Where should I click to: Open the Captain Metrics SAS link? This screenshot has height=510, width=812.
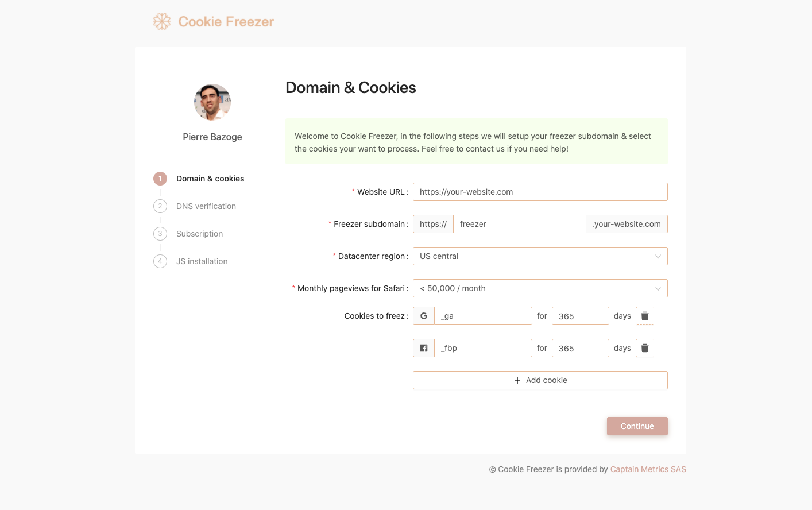pyautogui.click(x=648, y=469)
